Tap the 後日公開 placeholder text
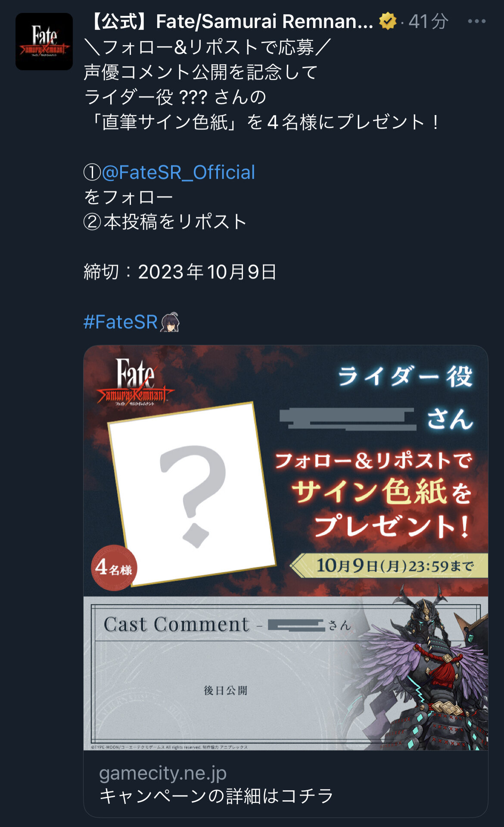Image resolution: width=504 pixels, height=827 pixels. click(x=226, y=690)
